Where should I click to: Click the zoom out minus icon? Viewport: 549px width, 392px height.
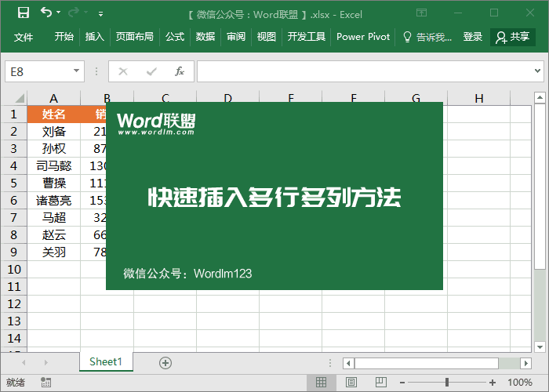[403, 383]
